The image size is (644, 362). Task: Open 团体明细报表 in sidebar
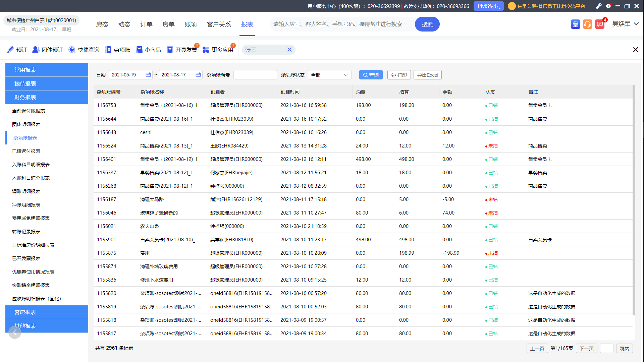(x=26, y=124)
